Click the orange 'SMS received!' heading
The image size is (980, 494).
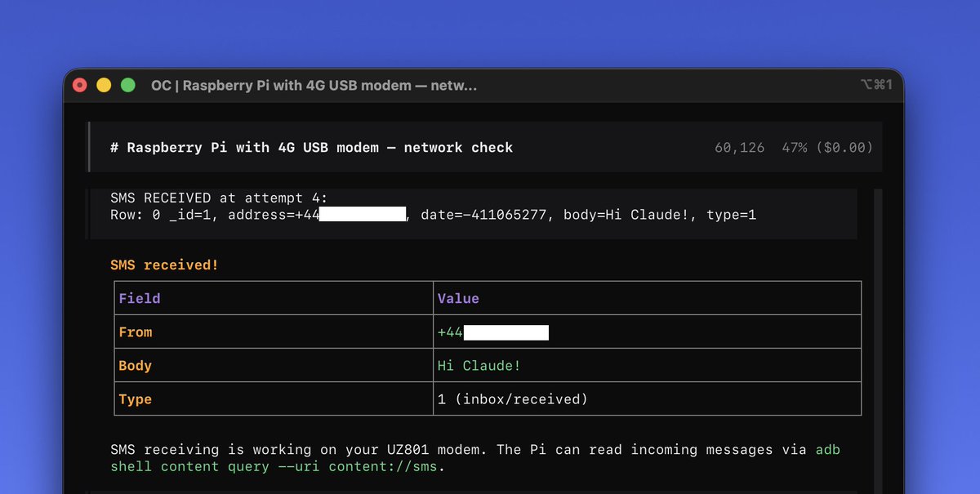164,265
